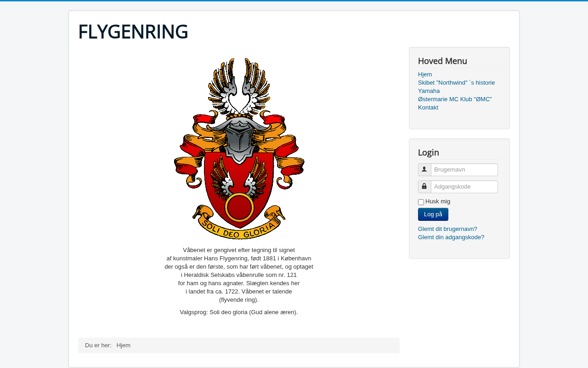Open Østermarie MC Klub "ØMC" link
588x368 pixels.
pyautogui.click(x=455, y=99)
